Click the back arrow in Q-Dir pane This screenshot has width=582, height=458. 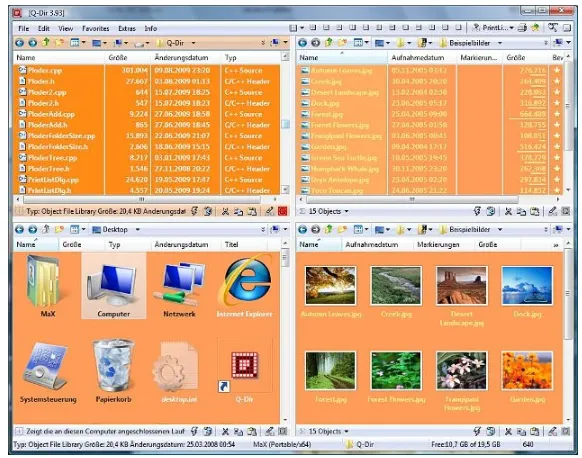click(19, 43)
